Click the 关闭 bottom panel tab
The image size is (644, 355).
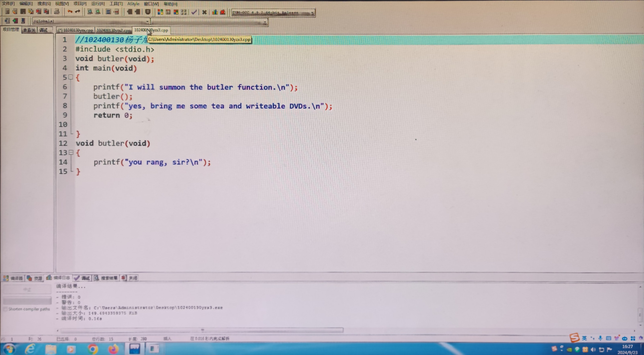[x=129, y=278]
